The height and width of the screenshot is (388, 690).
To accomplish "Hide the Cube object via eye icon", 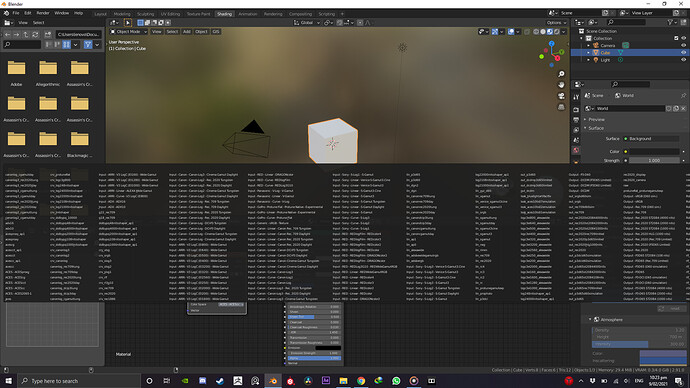I will point(683,52).
